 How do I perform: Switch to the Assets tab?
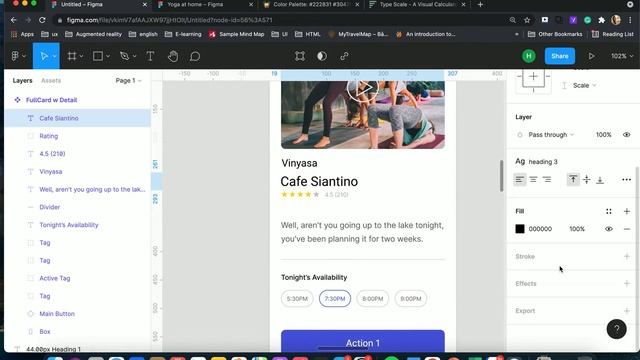[x=51, y=80]
